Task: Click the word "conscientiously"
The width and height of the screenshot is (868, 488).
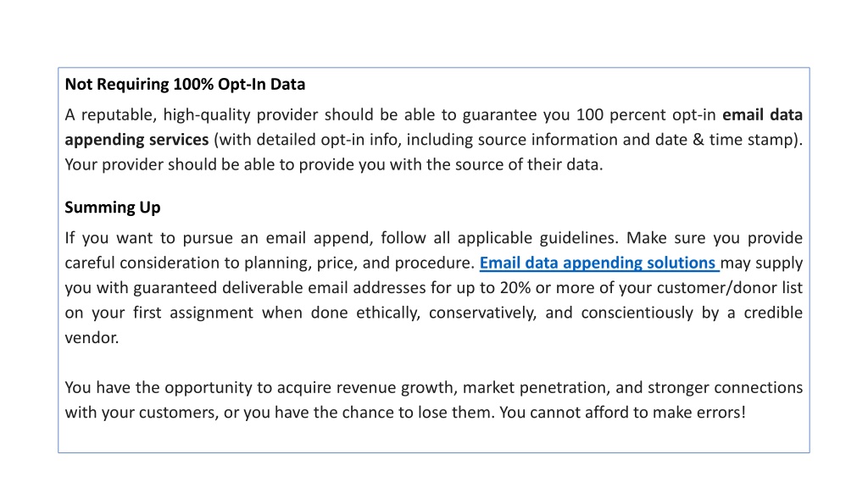Action: click(637, 313)
